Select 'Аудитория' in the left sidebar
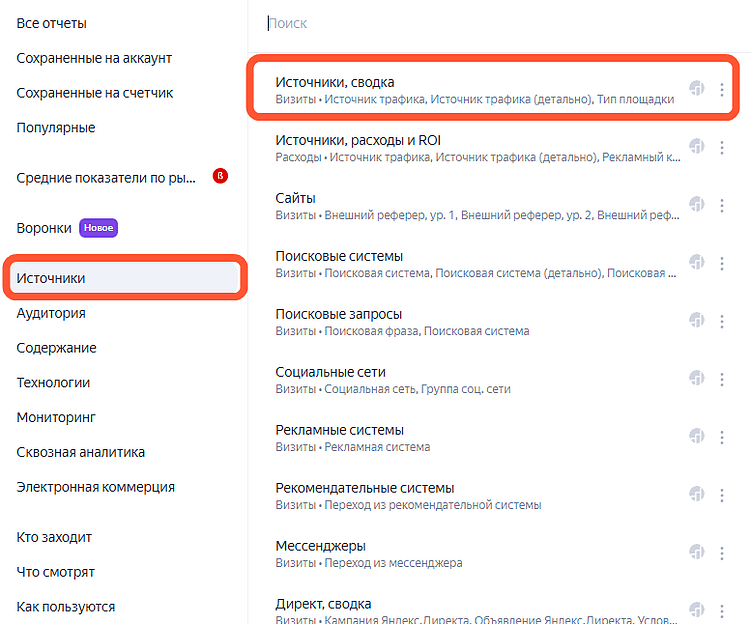 point(51,313)
